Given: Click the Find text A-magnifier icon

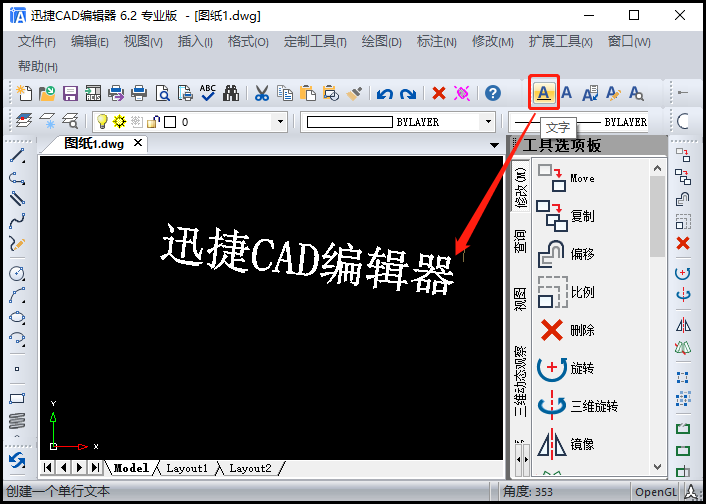Looking at the screenshot, I should [x=636, y=93].
